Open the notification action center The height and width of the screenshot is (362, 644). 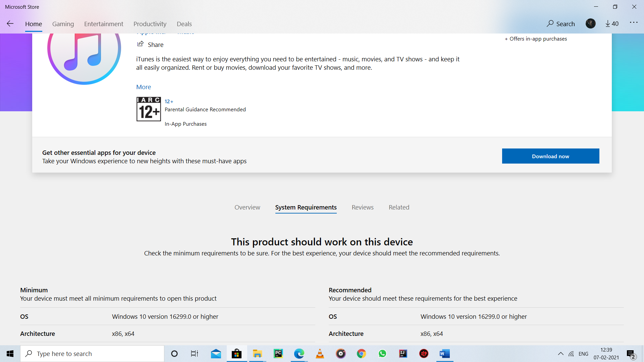pyautogui.click(x=631, y=354)
